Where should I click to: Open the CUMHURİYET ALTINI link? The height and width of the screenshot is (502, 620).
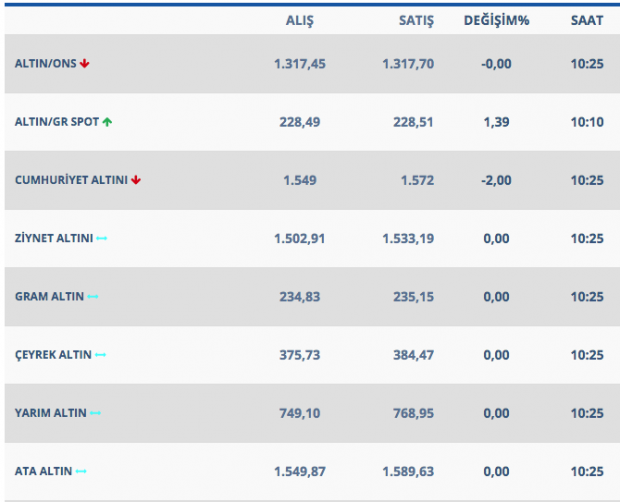[71, 180]
